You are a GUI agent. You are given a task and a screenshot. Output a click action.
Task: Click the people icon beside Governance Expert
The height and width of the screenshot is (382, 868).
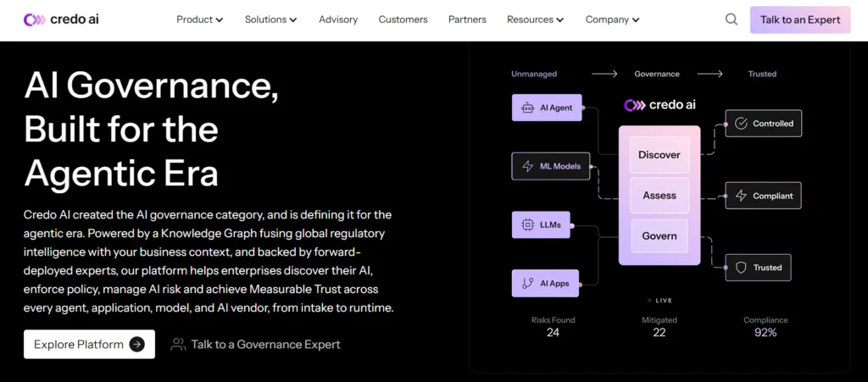(x=178, y=345)
